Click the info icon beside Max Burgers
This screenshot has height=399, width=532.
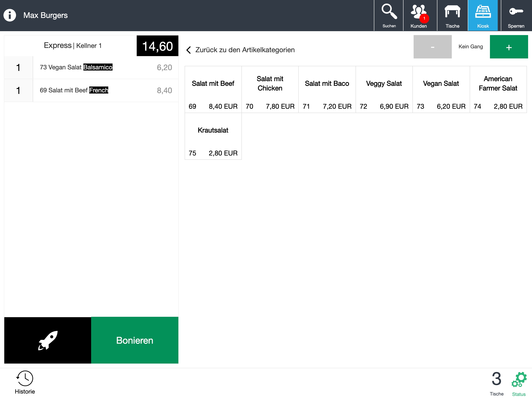click(10, 15)
